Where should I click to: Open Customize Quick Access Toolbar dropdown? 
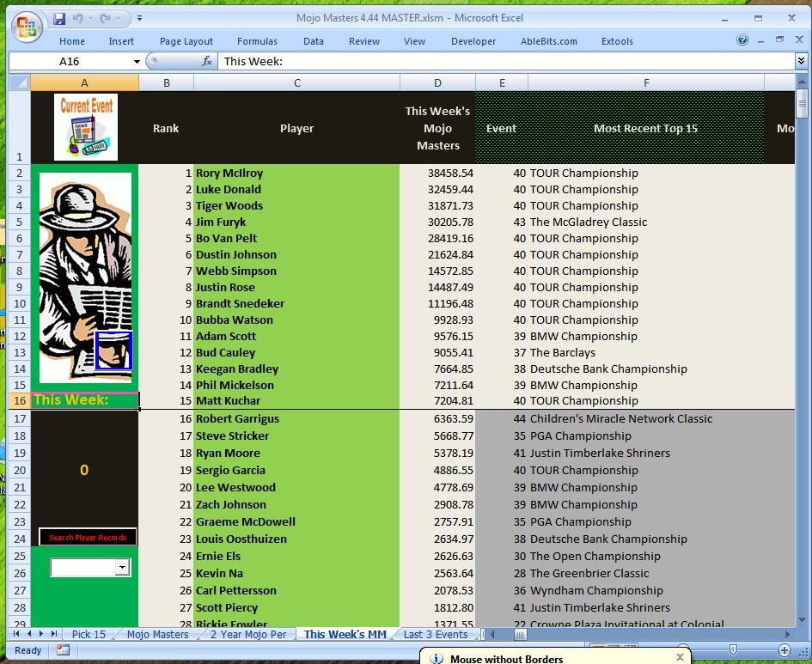(140, 19)
